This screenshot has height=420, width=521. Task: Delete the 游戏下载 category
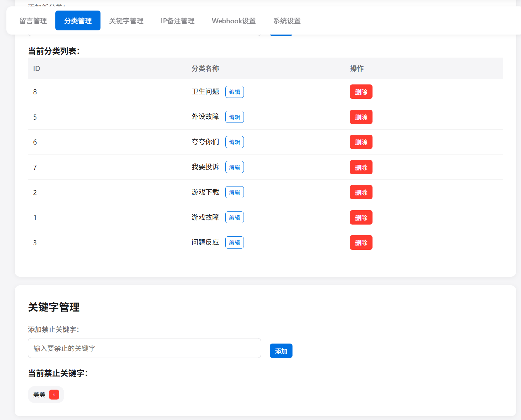click(x=361, y=192)
